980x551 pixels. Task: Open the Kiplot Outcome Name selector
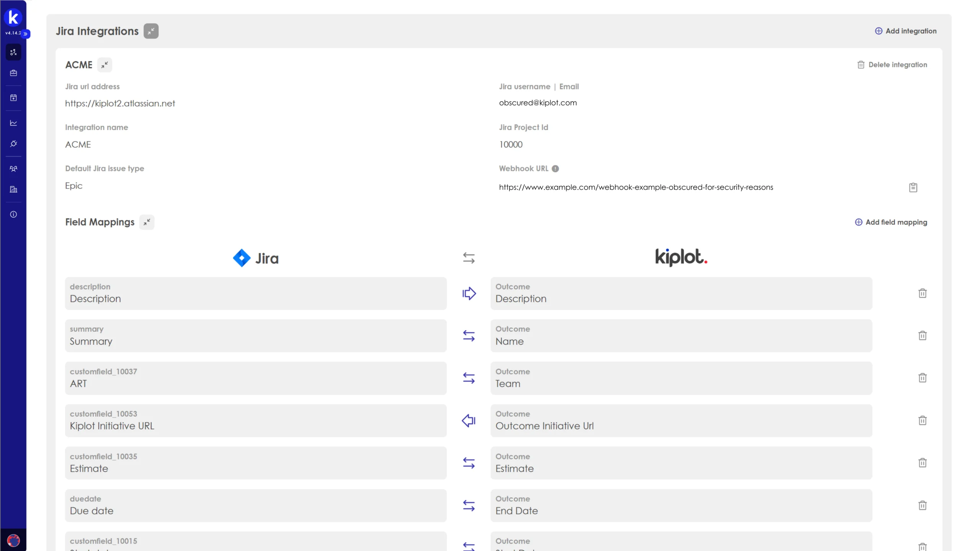[x=681, y=336]
